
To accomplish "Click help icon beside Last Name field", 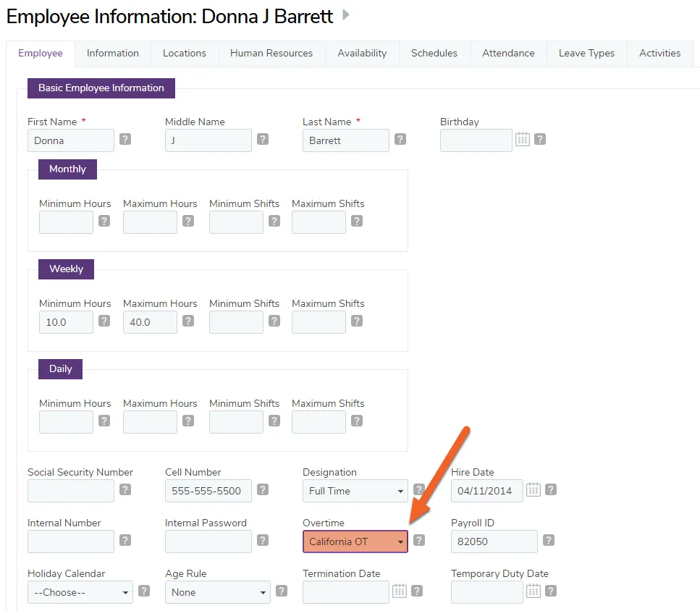I will (400, 139).
